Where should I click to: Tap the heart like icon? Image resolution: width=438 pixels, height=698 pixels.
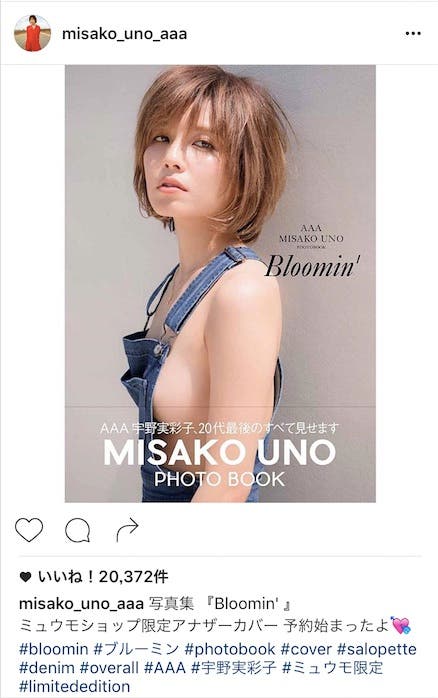pos(29,530)
